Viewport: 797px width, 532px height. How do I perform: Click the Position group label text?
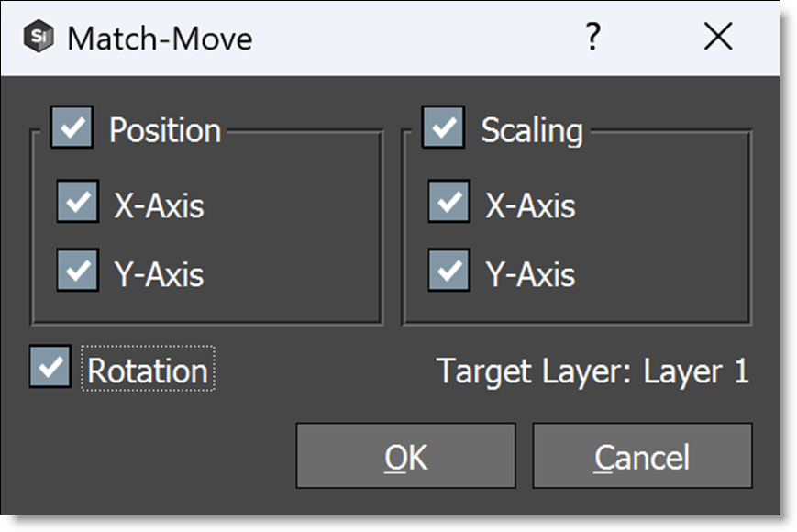tap(165, 130)
